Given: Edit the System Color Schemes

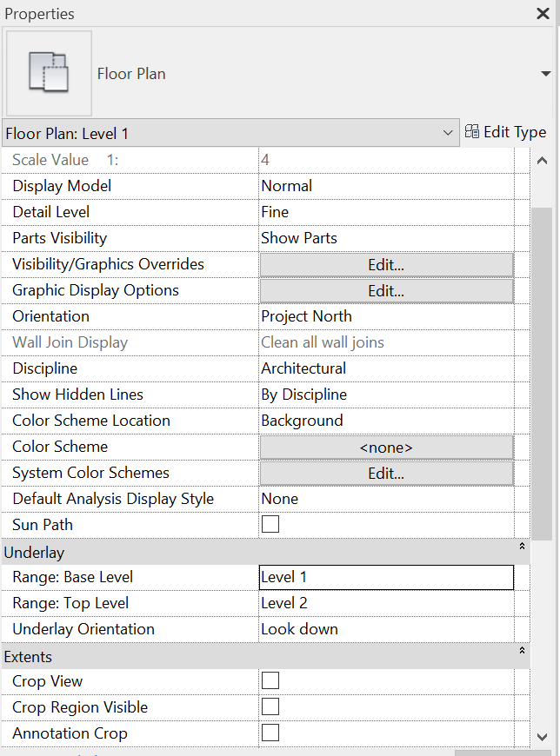Looking at the screenshot, I should point(385,472).
